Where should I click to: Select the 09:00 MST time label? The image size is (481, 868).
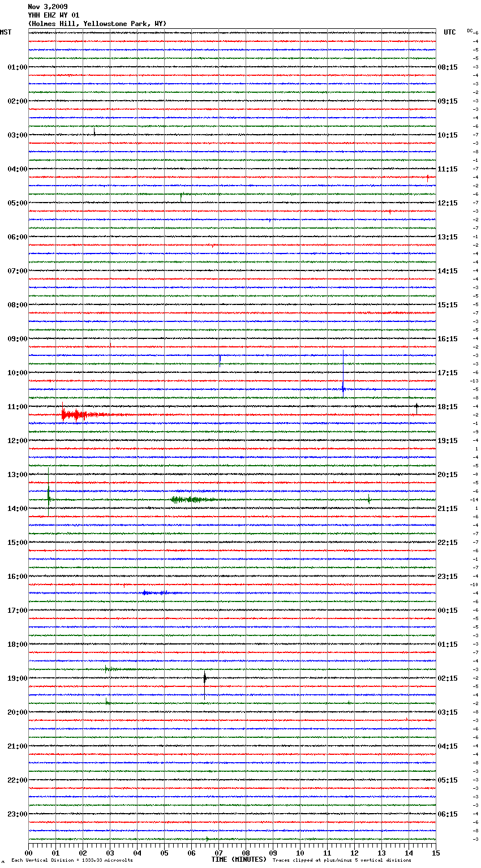pos(18,339)
